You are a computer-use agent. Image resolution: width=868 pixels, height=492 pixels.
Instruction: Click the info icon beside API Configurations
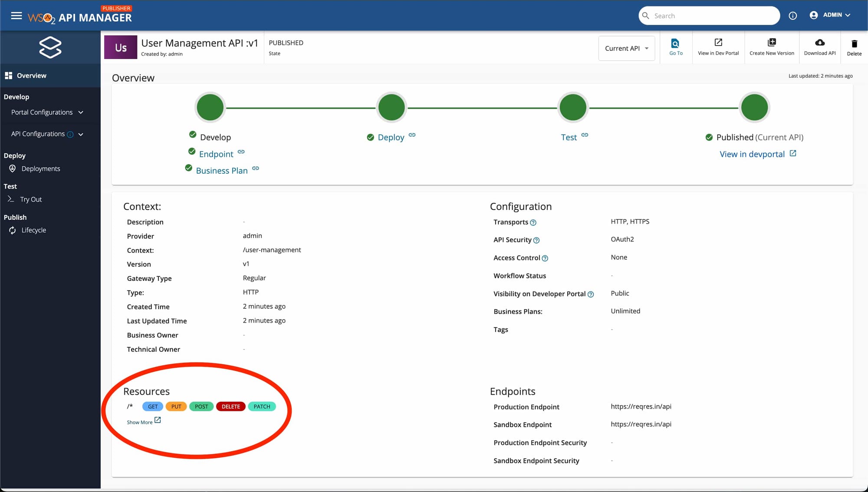pos(70,134)
